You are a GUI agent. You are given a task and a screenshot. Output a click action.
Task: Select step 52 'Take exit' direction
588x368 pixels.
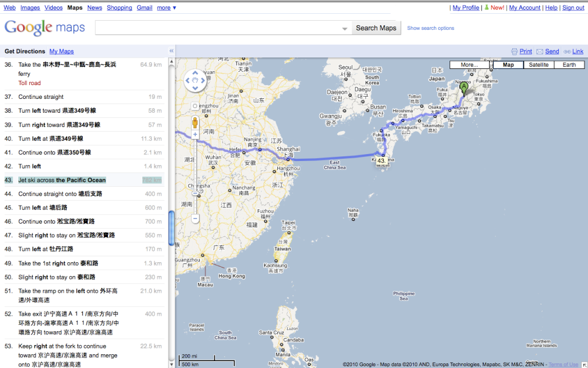pyautogui.click(x=84, y=323)
